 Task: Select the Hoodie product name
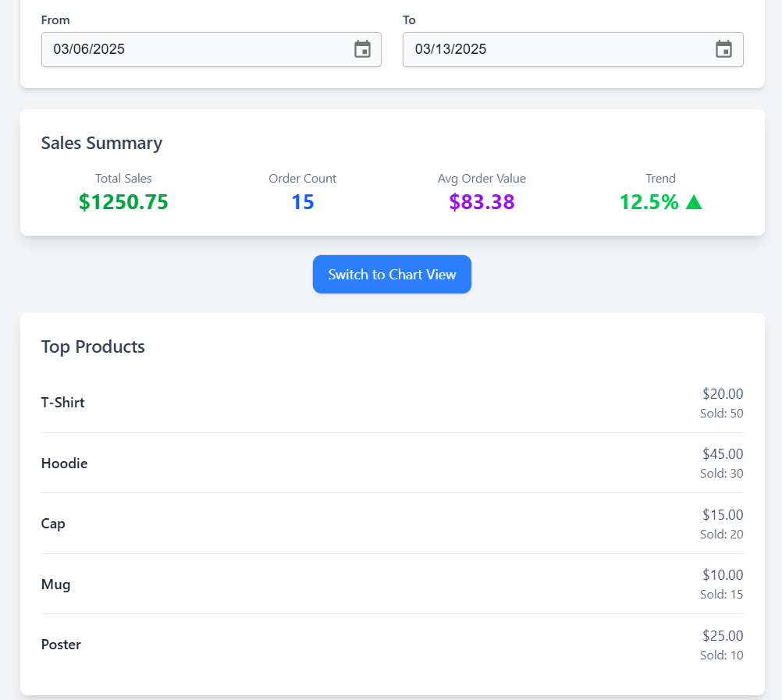(x=64, y=464)
